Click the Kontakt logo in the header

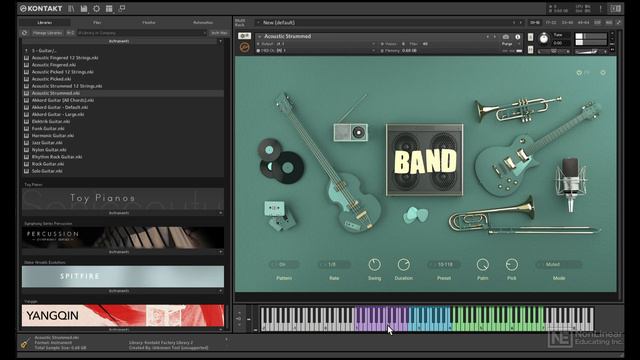[x=41, y=9]
